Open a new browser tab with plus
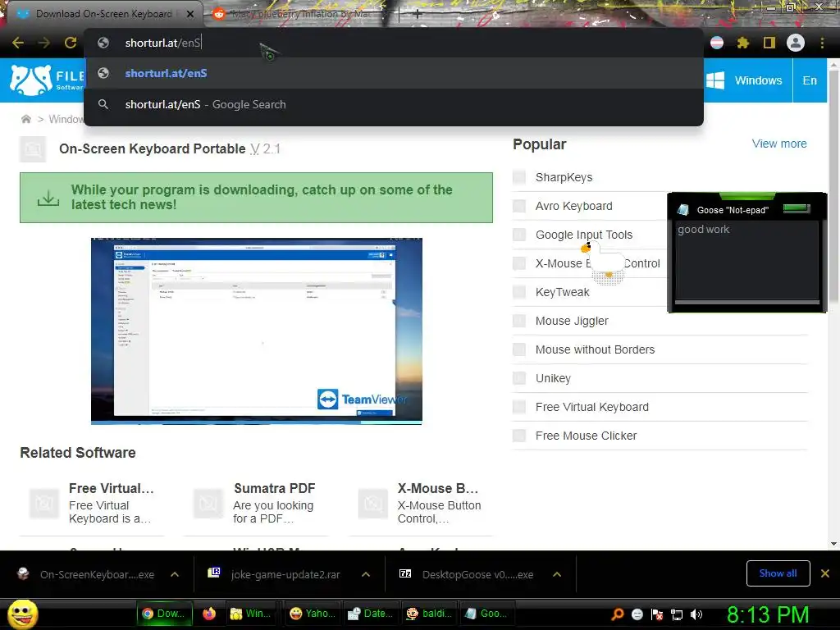 pyautogui.click(x=418, y=15)
